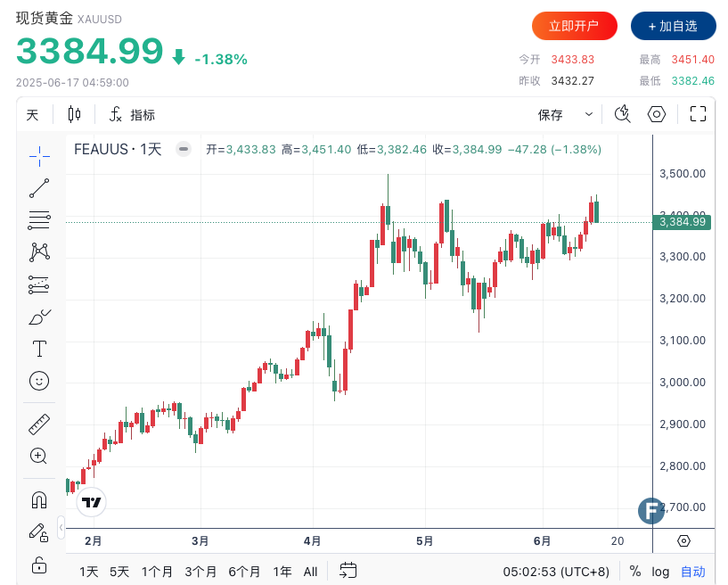Expand the 保存 dropdown arrow
728x585 pixels.
589,114
